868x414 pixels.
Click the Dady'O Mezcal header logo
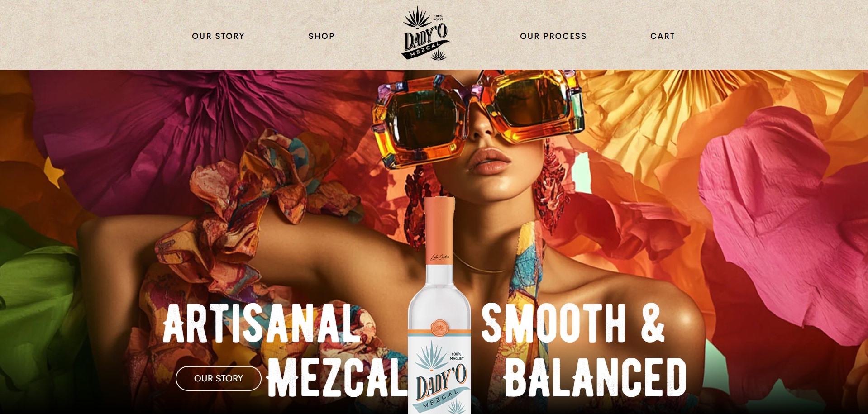coord(425,34)
